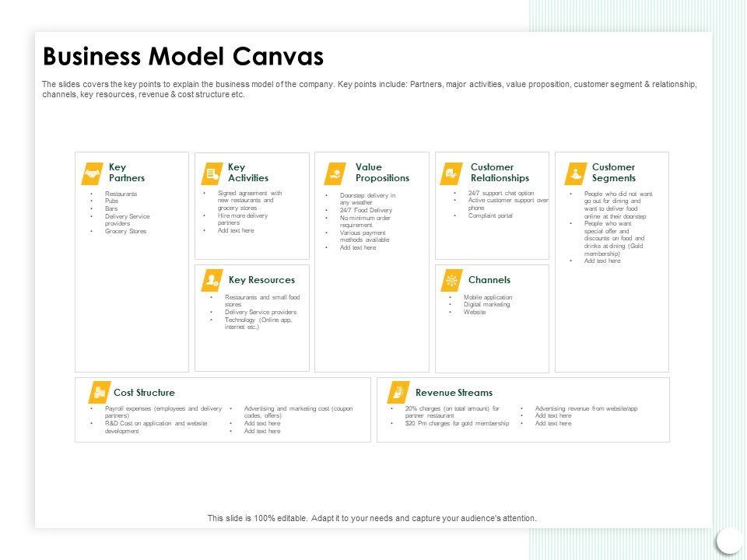Click Add text here in Customer Segments
Image resolution: width=747 pixels, height=560 pixels.
point(602,261)
